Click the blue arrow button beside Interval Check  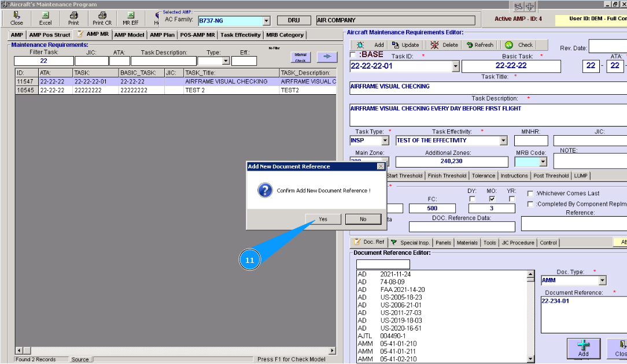[x=326, y=57]
